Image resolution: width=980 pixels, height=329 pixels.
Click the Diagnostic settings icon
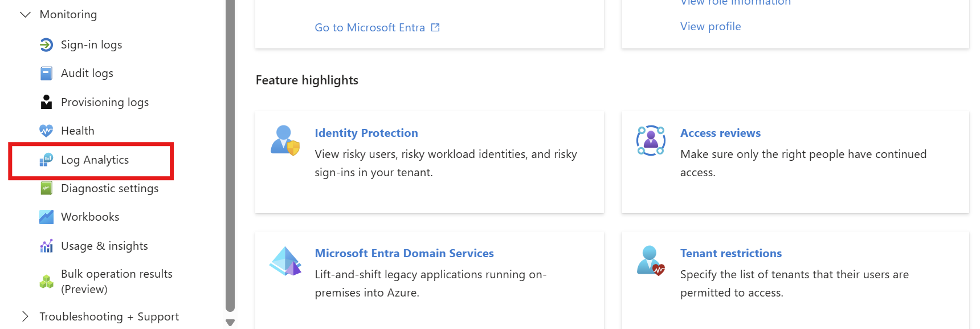tap(46, 188)
